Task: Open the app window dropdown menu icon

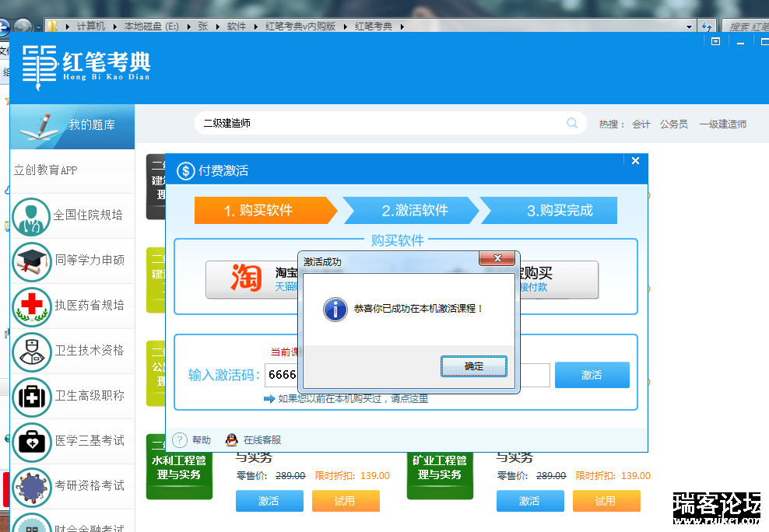Action: coord(715,42)
